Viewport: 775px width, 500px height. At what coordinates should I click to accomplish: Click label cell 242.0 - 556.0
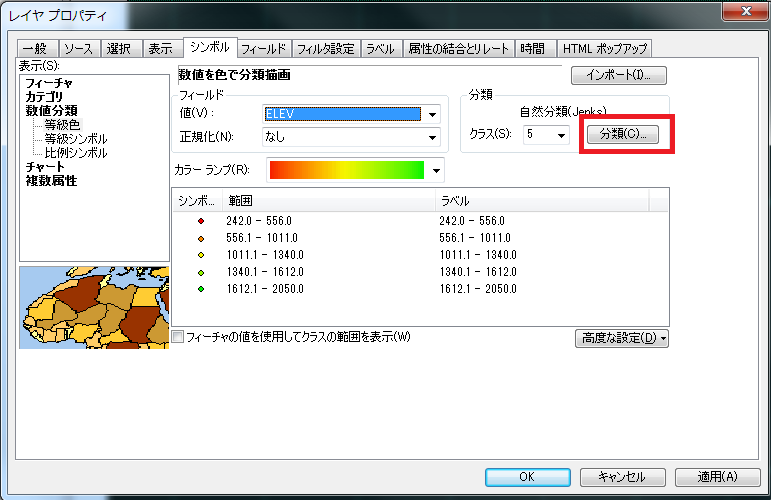pos(472,221)
